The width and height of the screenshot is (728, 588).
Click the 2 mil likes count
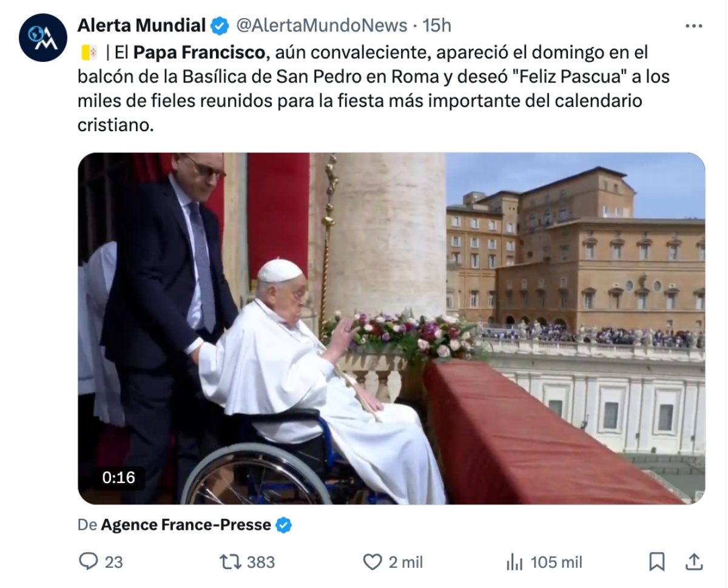point(406,563)
